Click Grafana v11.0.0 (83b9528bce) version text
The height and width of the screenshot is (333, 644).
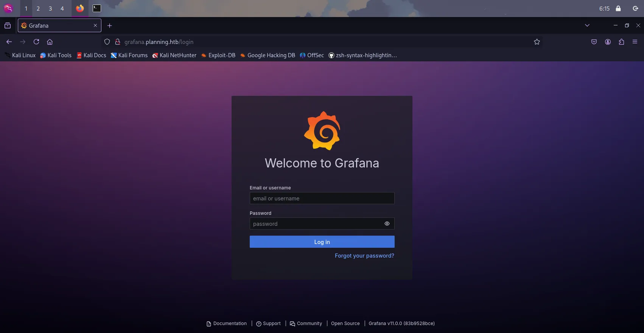point(401,324)
